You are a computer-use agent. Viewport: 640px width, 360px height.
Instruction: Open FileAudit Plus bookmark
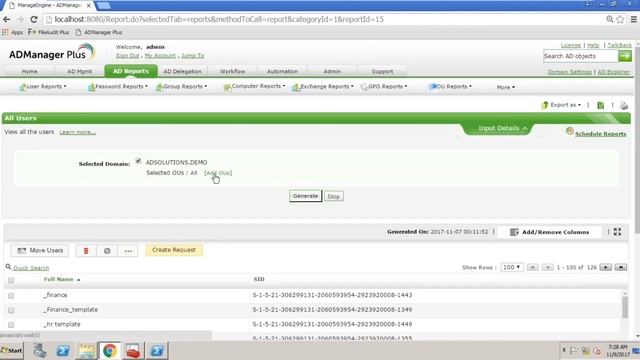coord(49,32)
